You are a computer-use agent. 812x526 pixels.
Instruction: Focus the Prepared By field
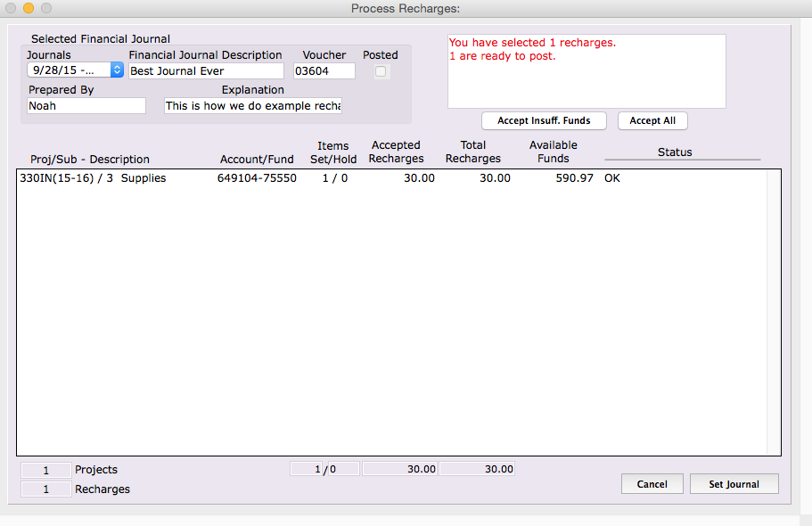tap(86, 106)
